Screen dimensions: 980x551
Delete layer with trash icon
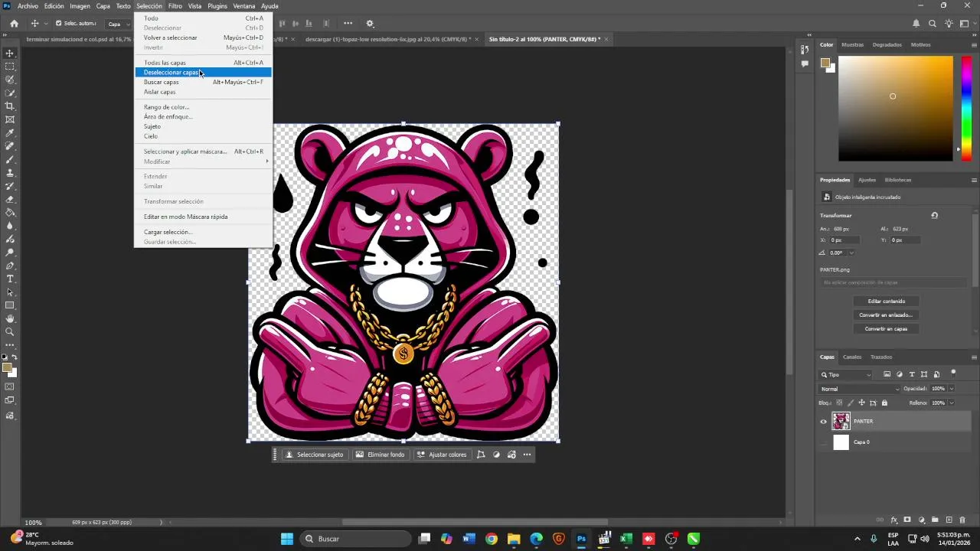pyautogui.click(x=962, y=520)
